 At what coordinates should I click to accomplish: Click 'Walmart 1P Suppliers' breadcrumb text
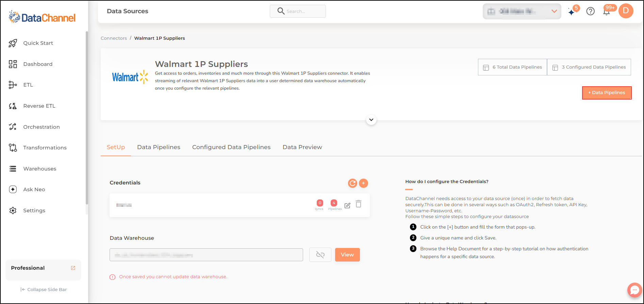pos(160,38)
